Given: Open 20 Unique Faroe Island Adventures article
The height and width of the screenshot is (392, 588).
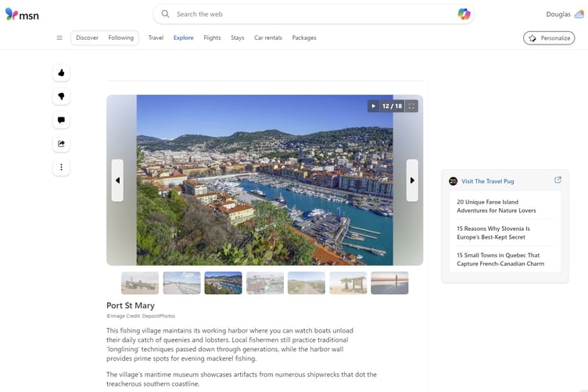Looking at the screenshot, I should pos(496,207).
